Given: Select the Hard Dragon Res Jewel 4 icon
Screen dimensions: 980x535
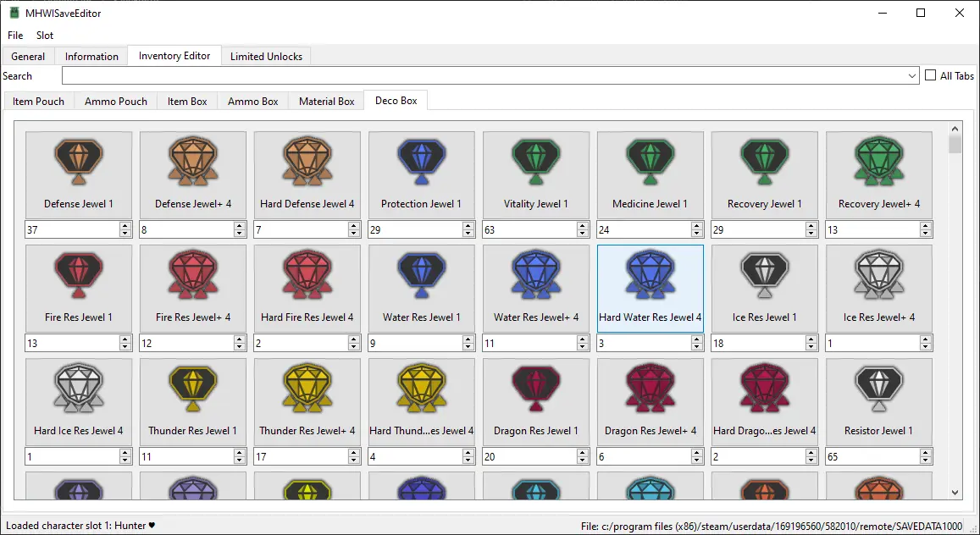Looking at the screenshot, I should point(765,389).
